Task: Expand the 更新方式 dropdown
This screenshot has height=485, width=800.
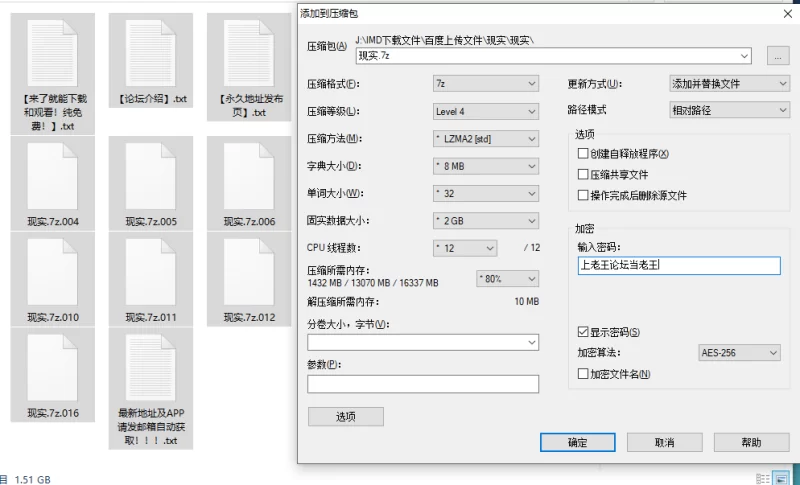Action: point(729,83)
